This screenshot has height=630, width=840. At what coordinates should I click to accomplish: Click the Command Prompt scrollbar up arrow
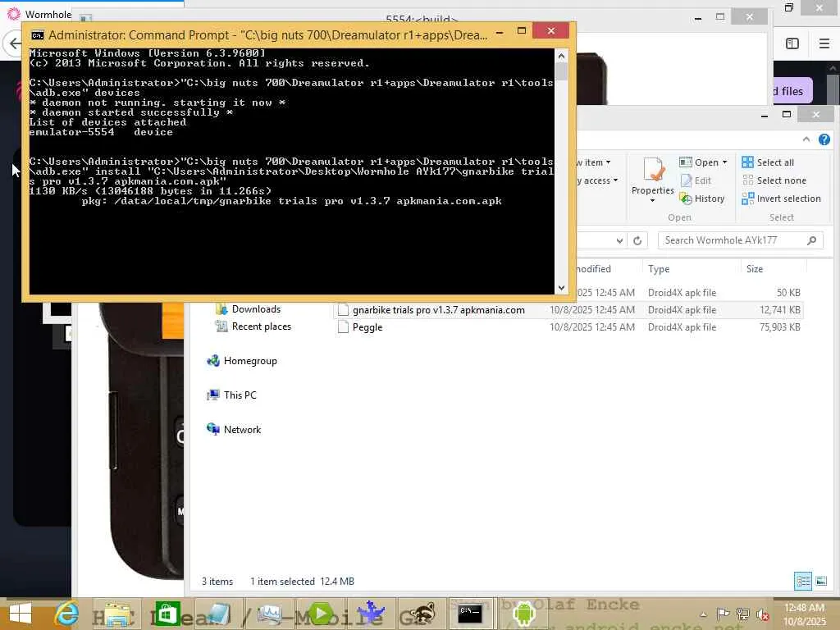pyautogui.click(x=561, y=56)
